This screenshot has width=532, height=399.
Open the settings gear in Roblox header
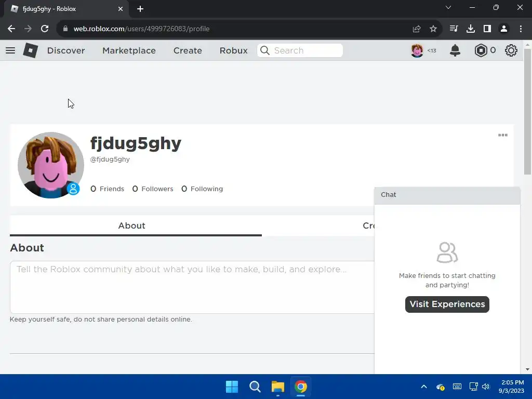(x=511, y=50)
